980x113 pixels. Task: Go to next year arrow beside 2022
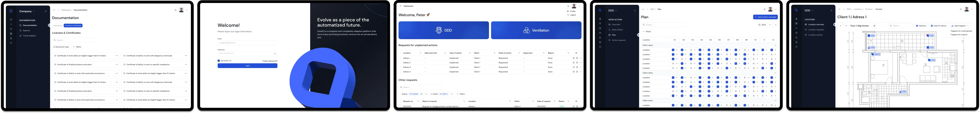tap(776, 25)
